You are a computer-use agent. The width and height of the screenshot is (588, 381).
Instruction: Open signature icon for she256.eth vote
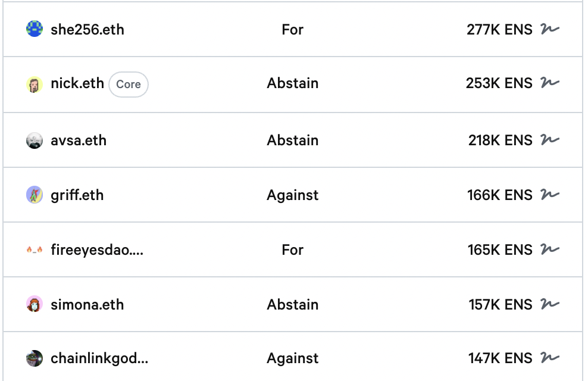550,29
